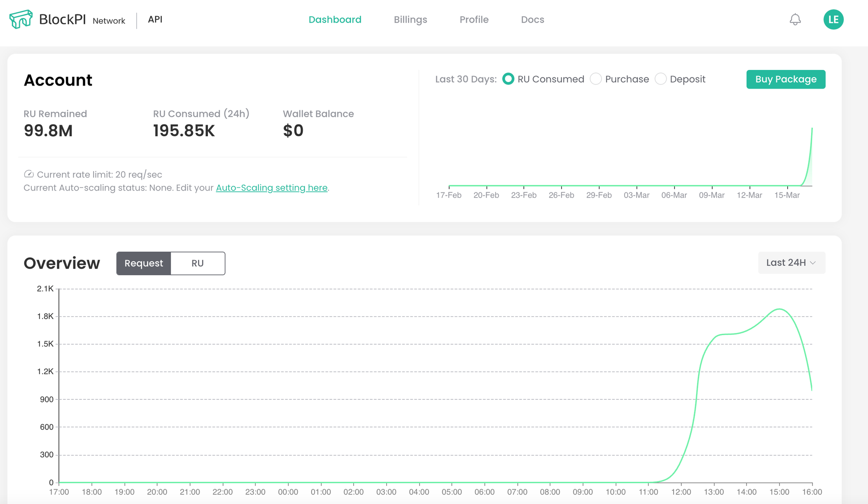This screenshot has height=504, width=868.
Task: Navigate to Docs
Action: (533, 20)
